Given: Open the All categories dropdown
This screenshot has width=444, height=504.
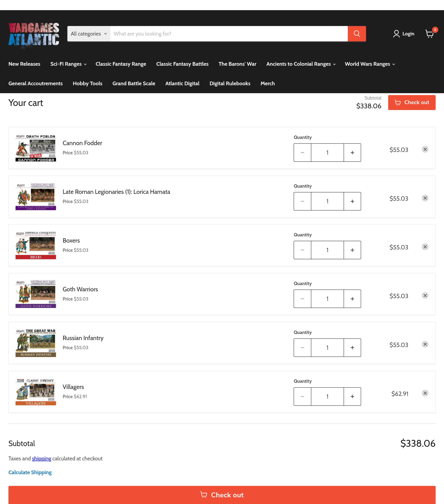Looking at the screenshot, I should coord(89,34).
